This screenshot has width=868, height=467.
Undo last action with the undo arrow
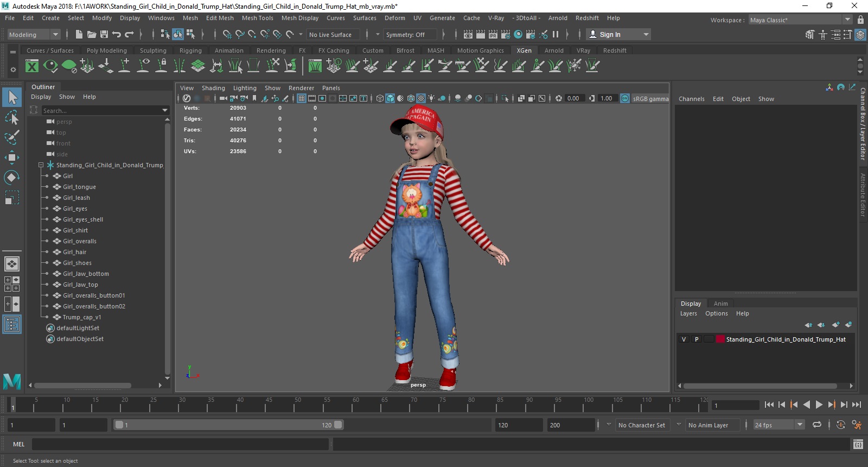[x=117, y=34]
